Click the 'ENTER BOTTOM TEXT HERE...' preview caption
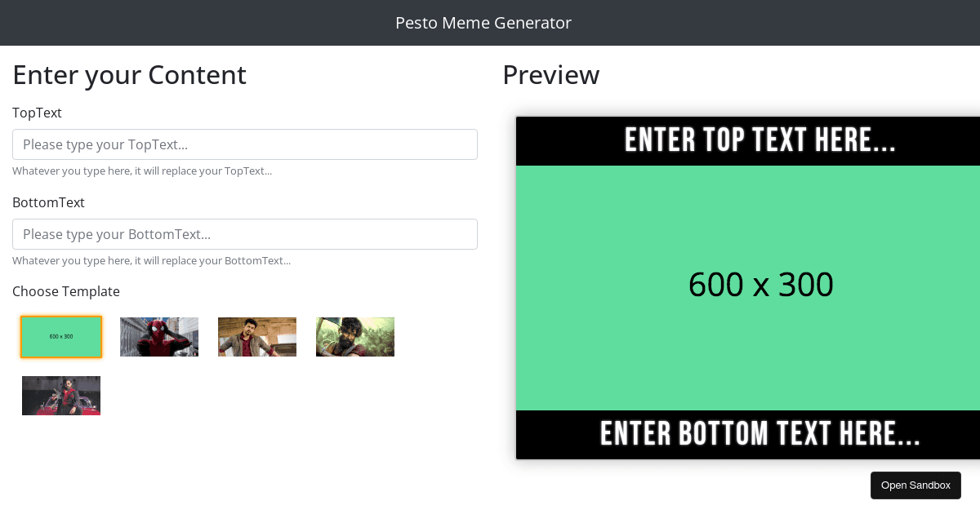The image size is (980, 514). point(760,435)
